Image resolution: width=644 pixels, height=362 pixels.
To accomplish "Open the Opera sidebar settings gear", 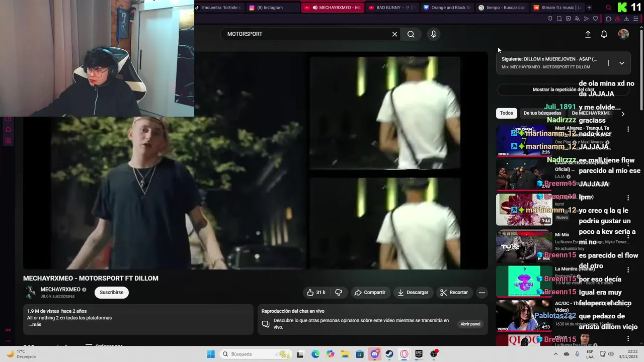I will coord(8,141).
